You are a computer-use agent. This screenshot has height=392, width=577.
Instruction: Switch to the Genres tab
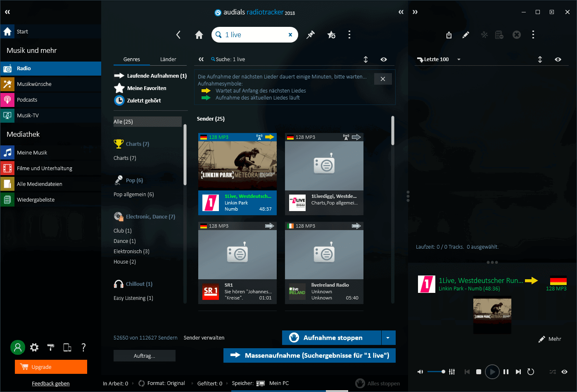tap(132, 59)
